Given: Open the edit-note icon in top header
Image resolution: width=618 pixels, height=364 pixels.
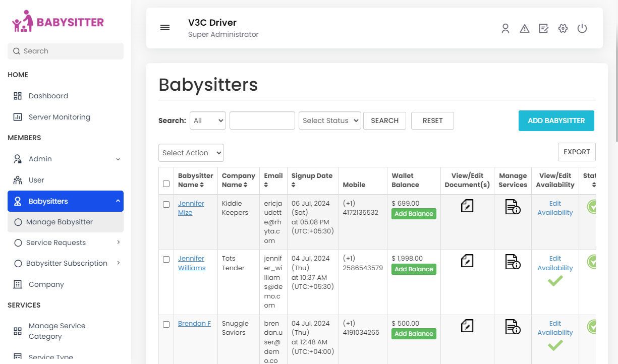Looking at the screenshot, I should coord(543,29).
